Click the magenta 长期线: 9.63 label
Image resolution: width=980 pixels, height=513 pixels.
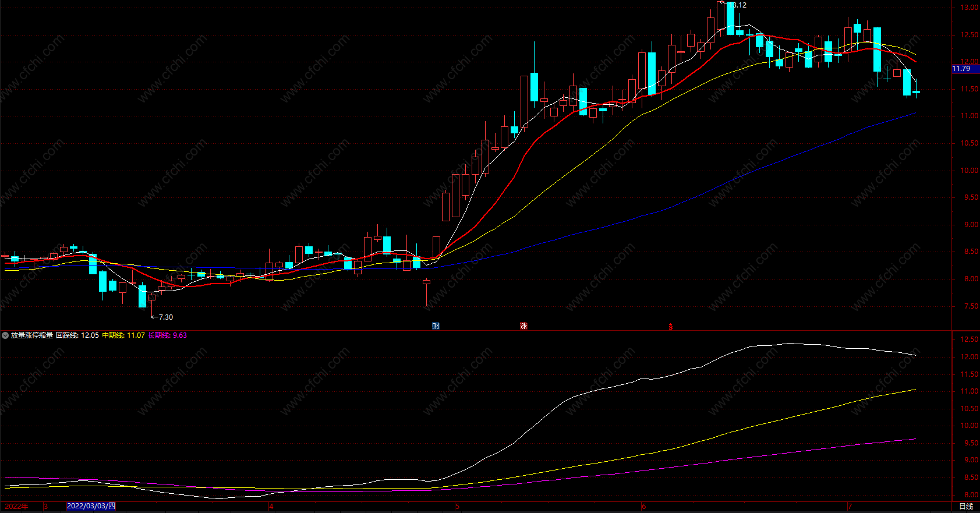click(x=168, y=335)
